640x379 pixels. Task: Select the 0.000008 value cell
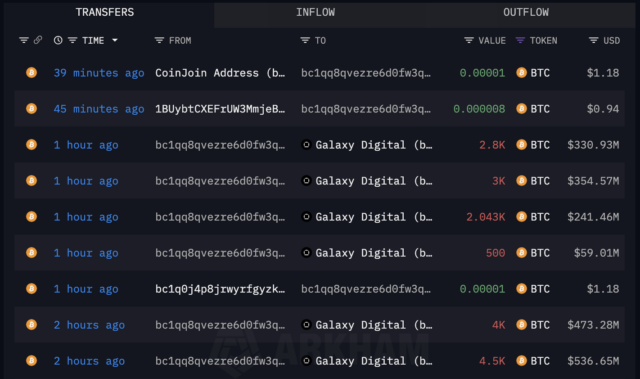click(479, 109)
